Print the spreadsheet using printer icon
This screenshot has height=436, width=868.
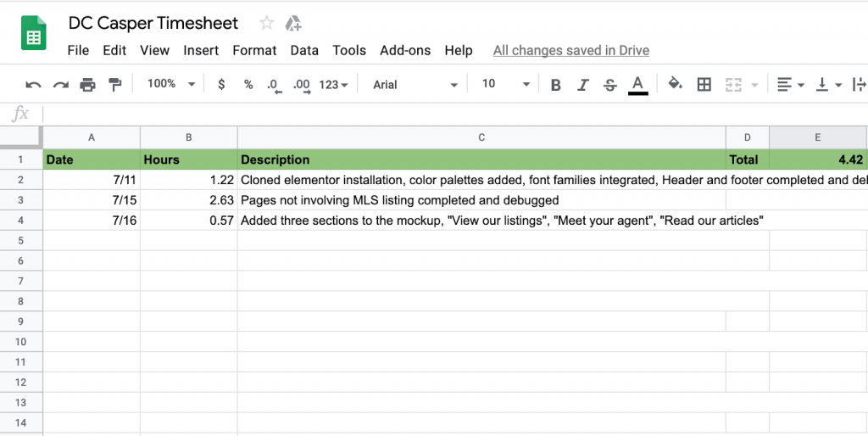click(87, 85)
